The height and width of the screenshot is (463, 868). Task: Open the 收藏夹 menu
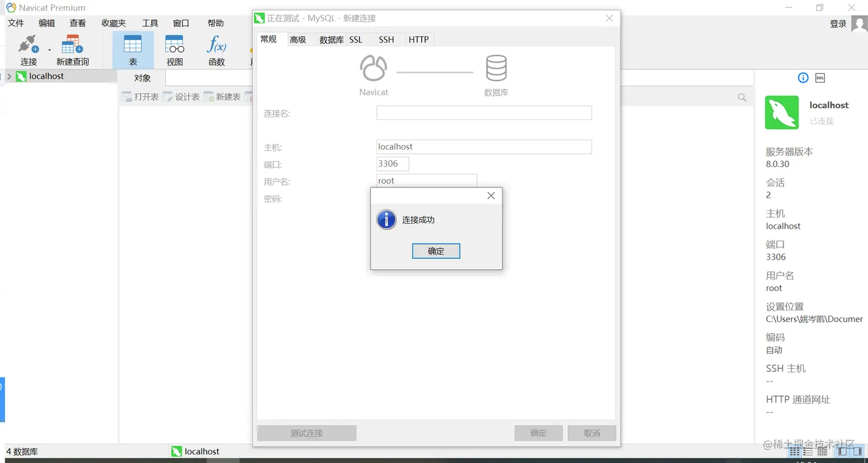click(x=114, y=23)
